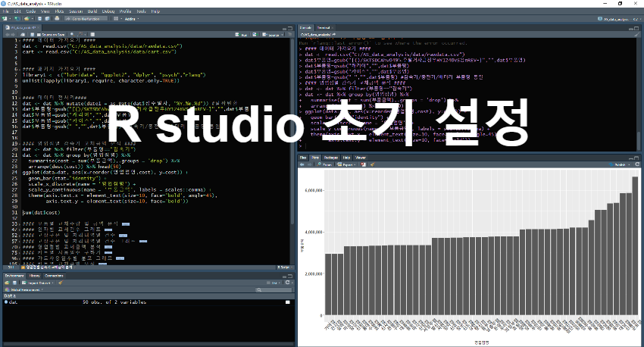This screenshot has width=644, height=347.
Task: Open the Source button dropdown arrow
Action: (281, 35)
